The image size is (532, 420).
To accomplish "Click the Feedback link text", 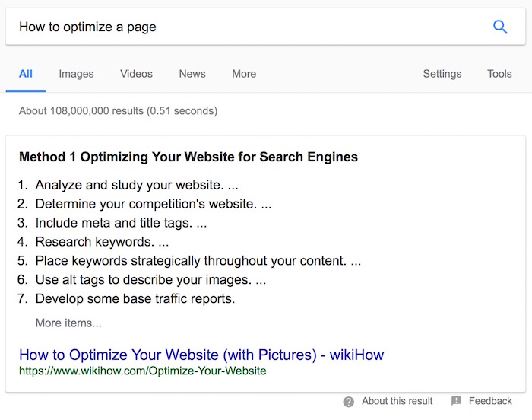I will click(x=490, y=401).
